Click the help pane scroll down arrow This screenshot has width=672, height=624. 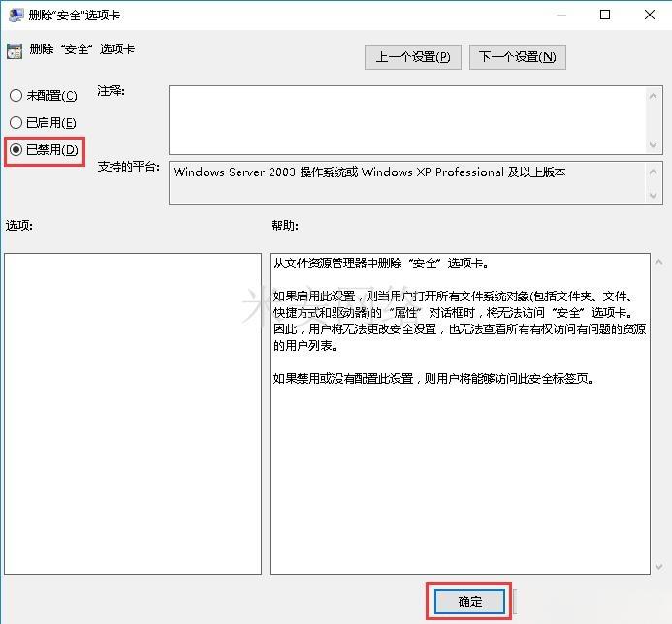[658, 567]
